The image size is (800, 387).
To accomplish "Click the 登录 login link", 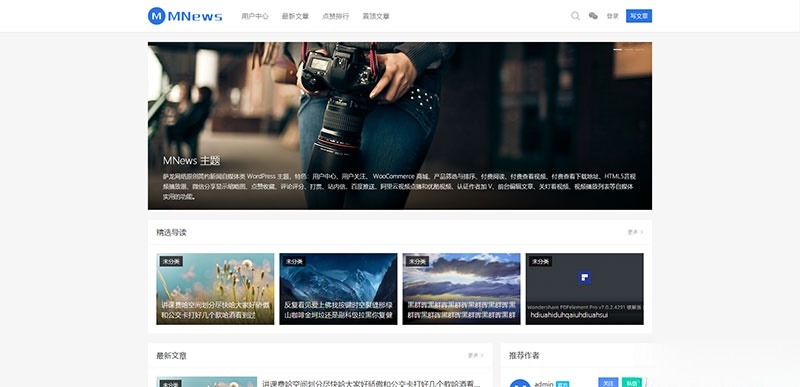I will (x=612, y=16).
